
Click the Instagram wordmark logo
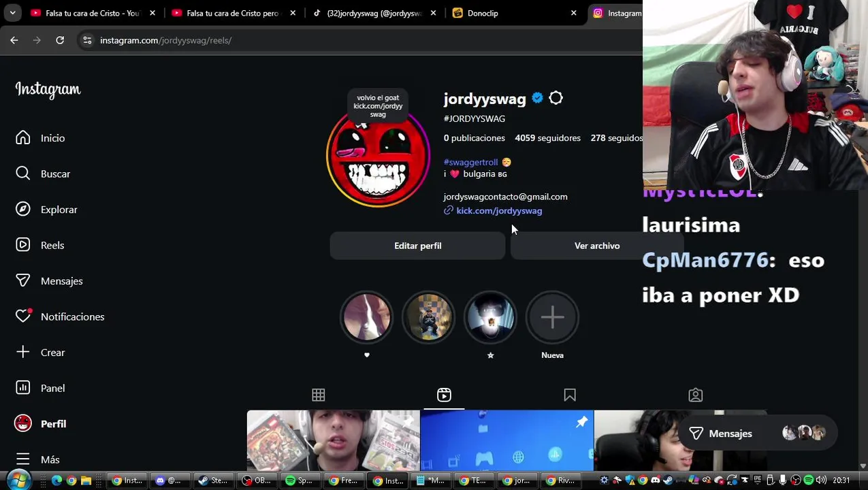48,89
